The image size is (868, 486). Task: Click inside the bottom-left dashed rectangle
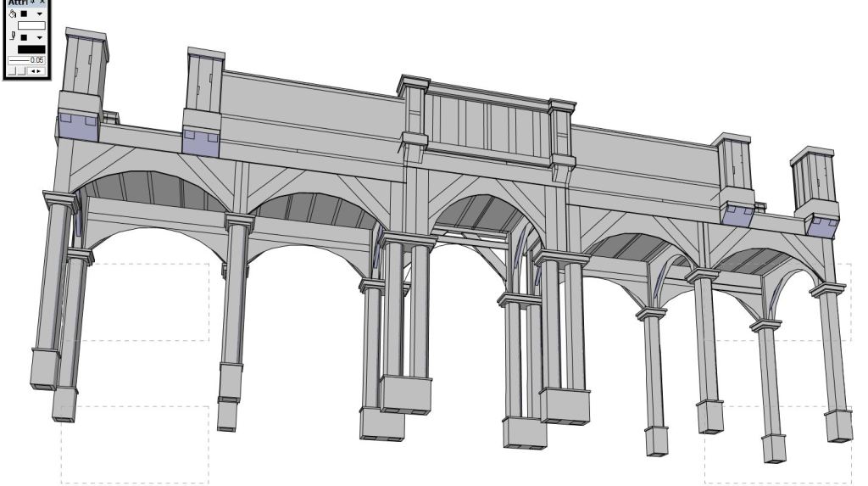134,445
